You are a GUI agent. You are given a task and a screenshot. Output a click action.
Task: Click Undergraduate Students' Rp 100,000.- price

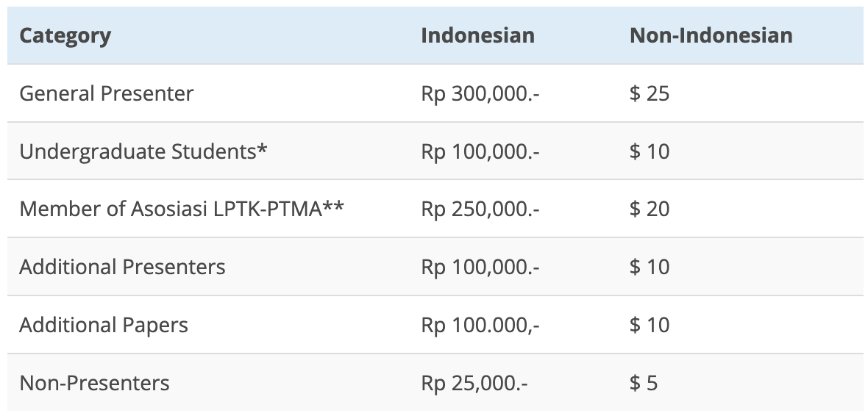click(x=480, y=151)
